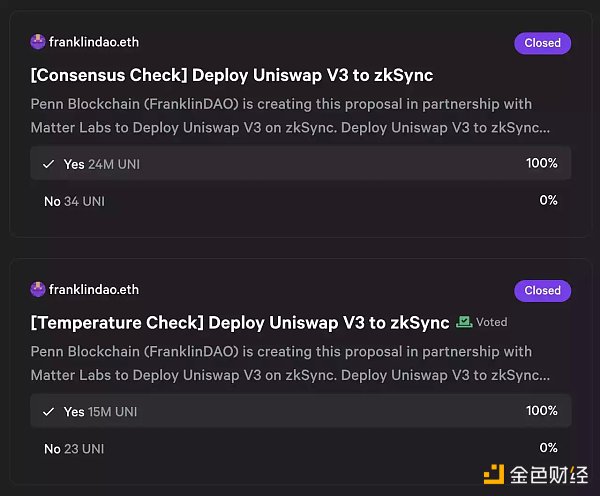Image resolution: width=600 pixels, height=496 pixels.
Task: Click franklindao.eth avatar on Temperature Check proposal
Action: click(x=38, y=290)
